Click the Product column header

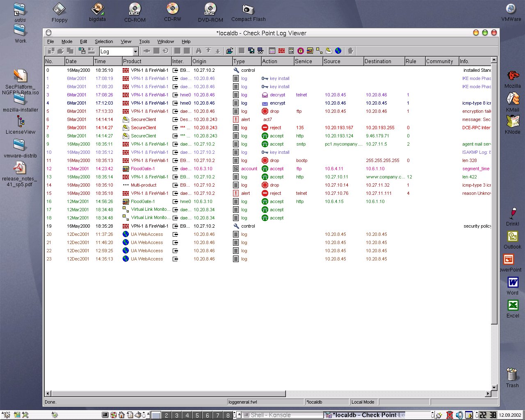pyautogui.click(x=146, y=61)
